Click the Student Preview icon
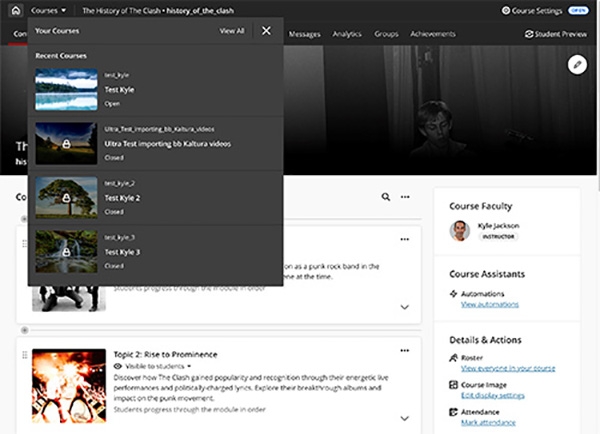The image size is (600, 434). point(529,34)
